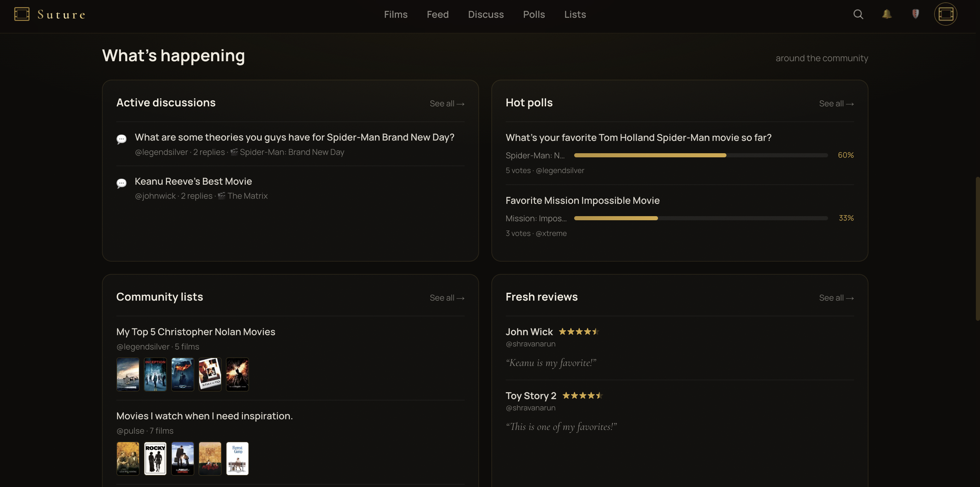Click the shield badge icon in header
Image resolution: width=980 pixels, height=487 pixels.
click(916, 14)
